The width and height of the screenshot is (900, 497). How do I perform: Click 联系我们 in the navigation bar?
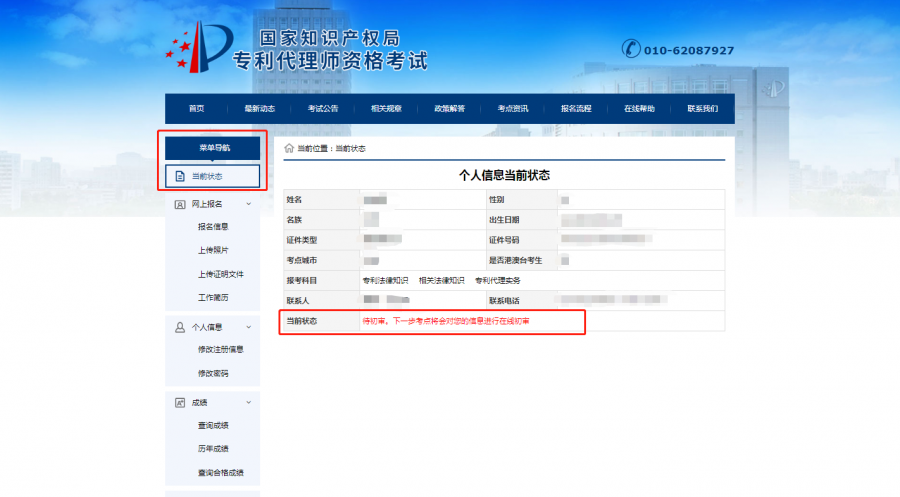(703, 108)
